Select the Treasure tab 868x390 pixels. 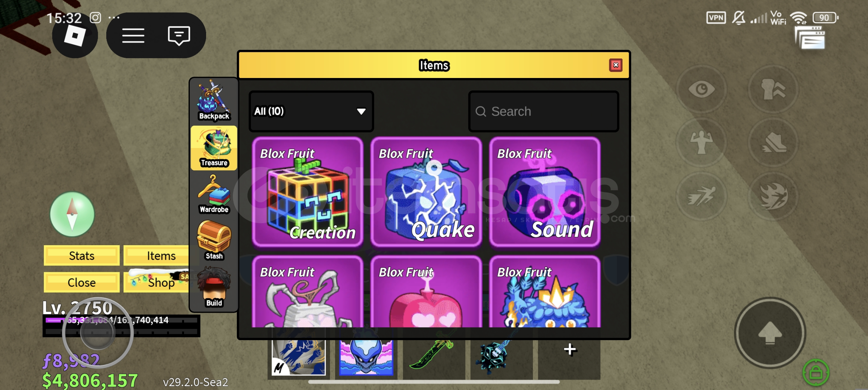(x=214, y=148)
